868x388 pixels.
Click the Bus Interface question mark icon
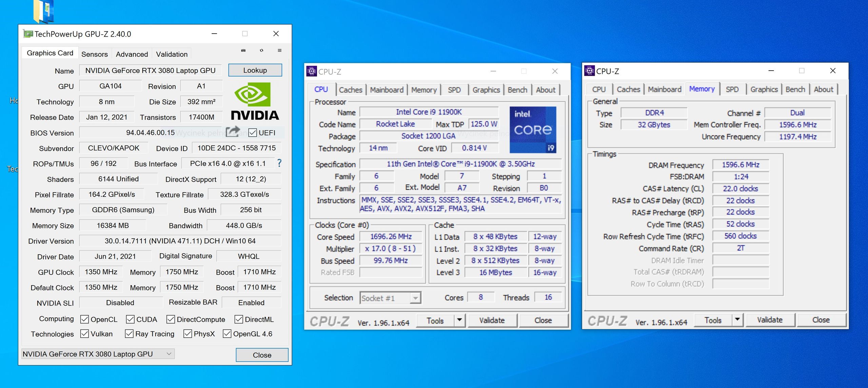[x=279, y=163]
